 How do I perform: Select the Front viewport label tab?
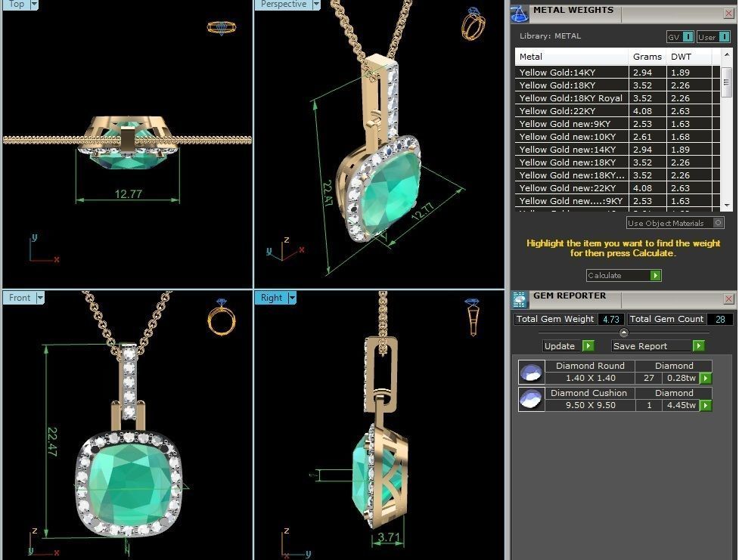[x=20, y=298]
